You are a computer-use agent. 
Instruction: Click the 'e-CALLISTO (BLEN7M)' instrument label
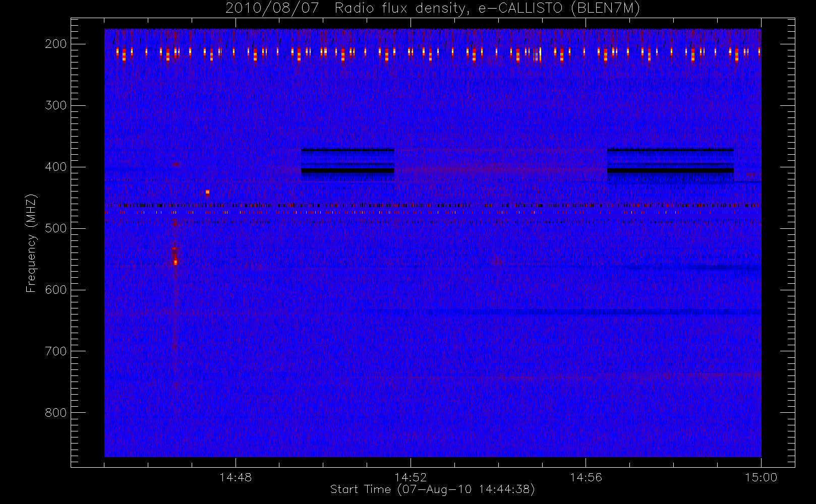click(x=559, y=8)
